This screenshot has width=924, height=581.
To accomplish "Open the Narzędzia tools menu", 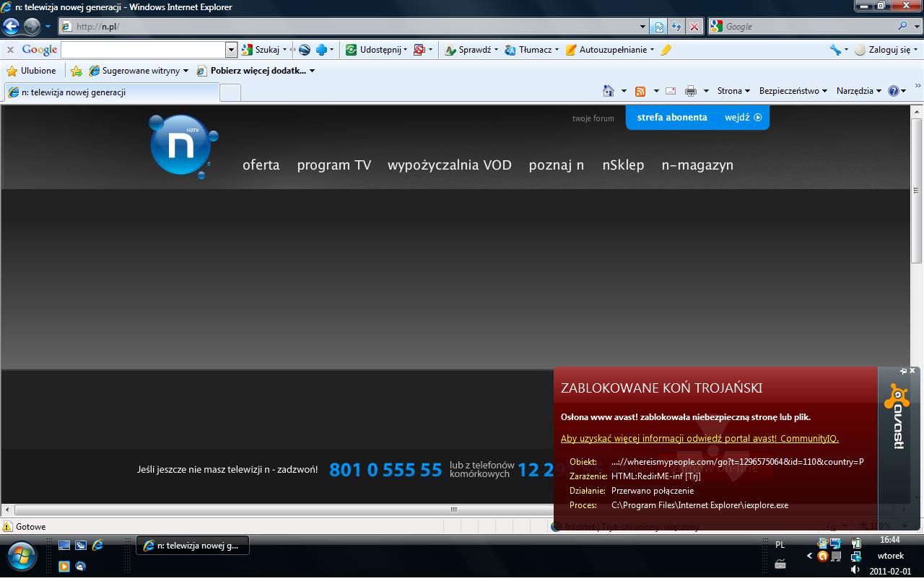I will coord(859,91).
